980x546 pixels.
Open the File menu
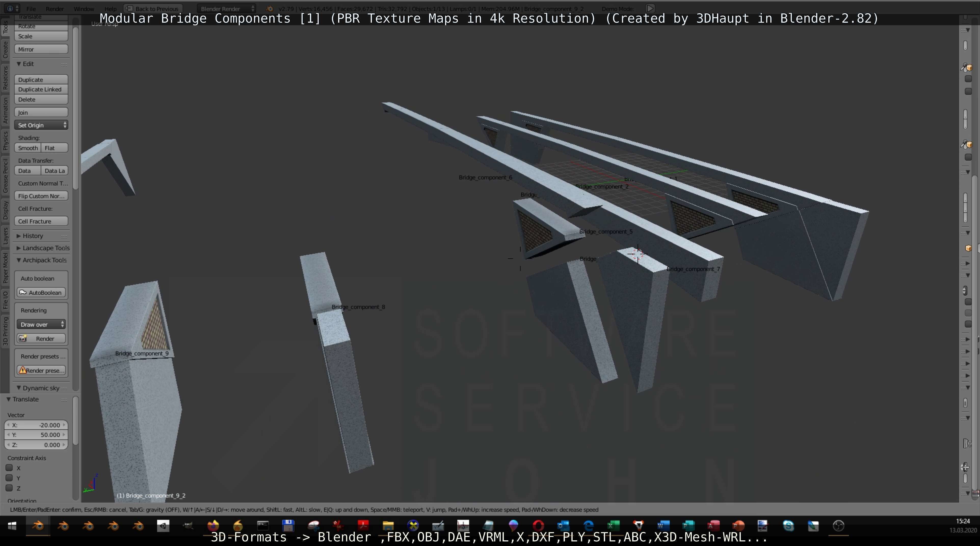(x=31, y=9)
